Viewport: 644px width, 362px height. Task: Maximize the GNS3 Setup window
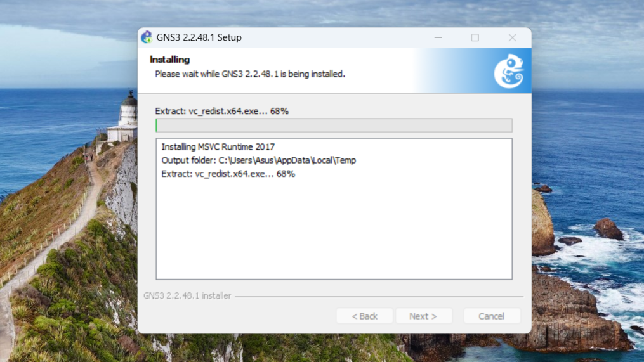click(475, 37)
